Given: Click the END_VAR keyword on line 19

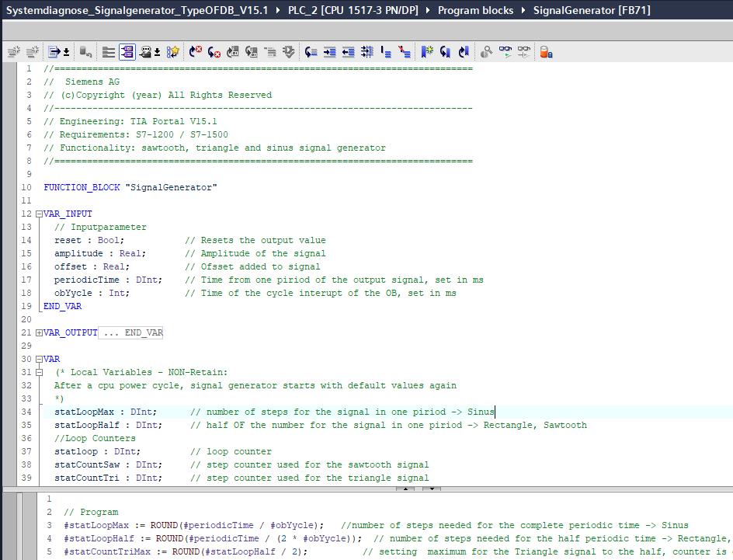Looking at the screenshot, I should coord(63,307).
